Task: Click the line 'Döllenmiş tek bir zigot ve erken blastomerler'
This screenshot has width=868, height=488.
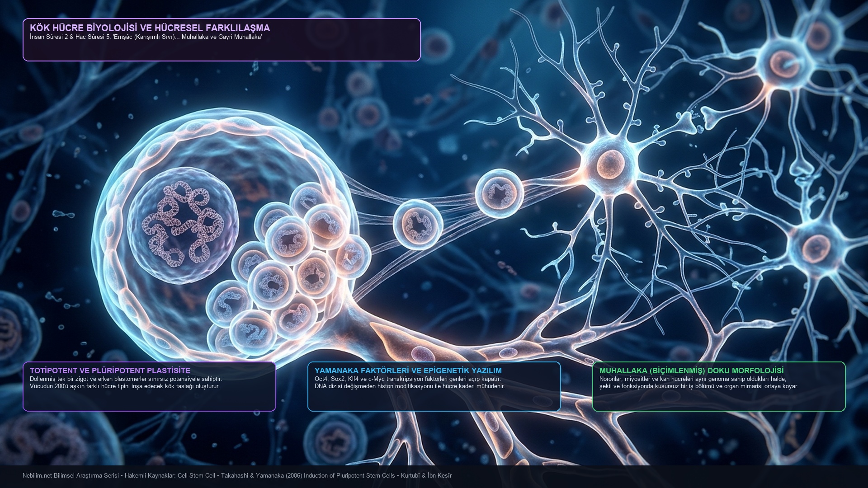Action: (126, 379)
